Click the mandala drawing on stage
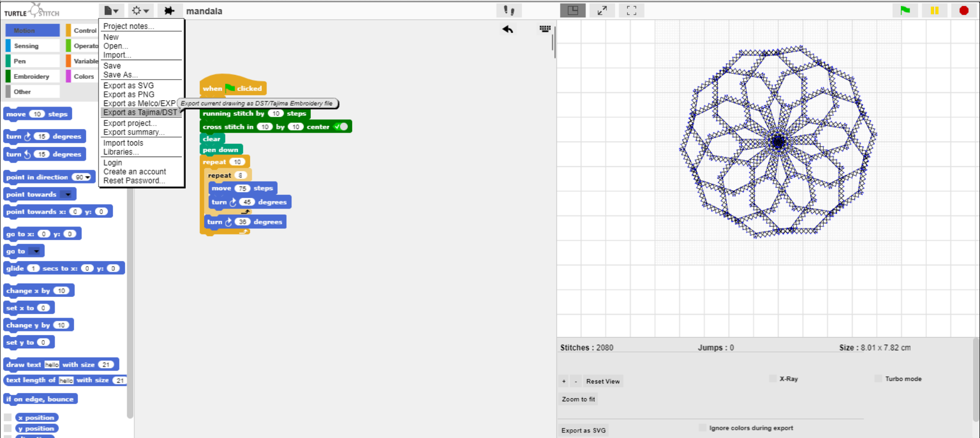This screenshot has width=980, height=438. (778, 142)
